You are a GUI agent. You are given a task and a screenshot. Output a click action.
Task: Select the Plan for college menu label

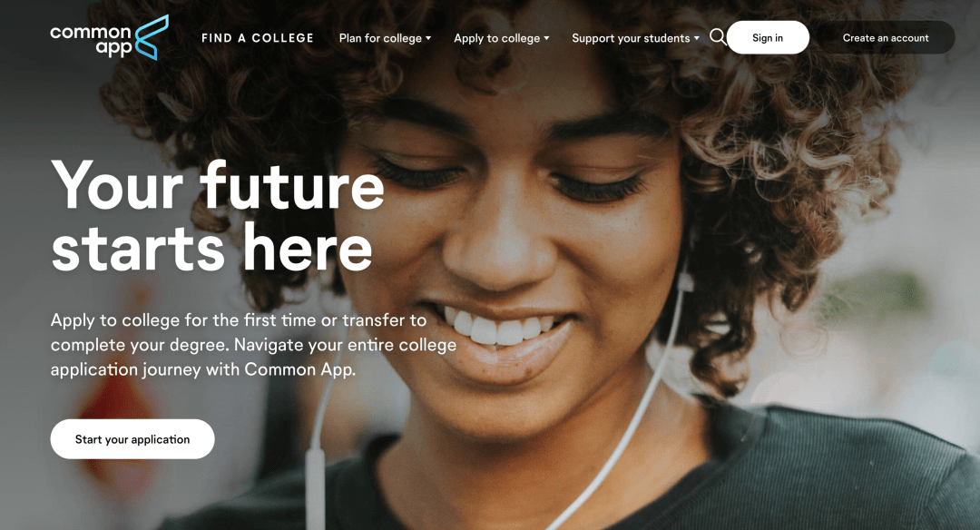tap(380, 38)
